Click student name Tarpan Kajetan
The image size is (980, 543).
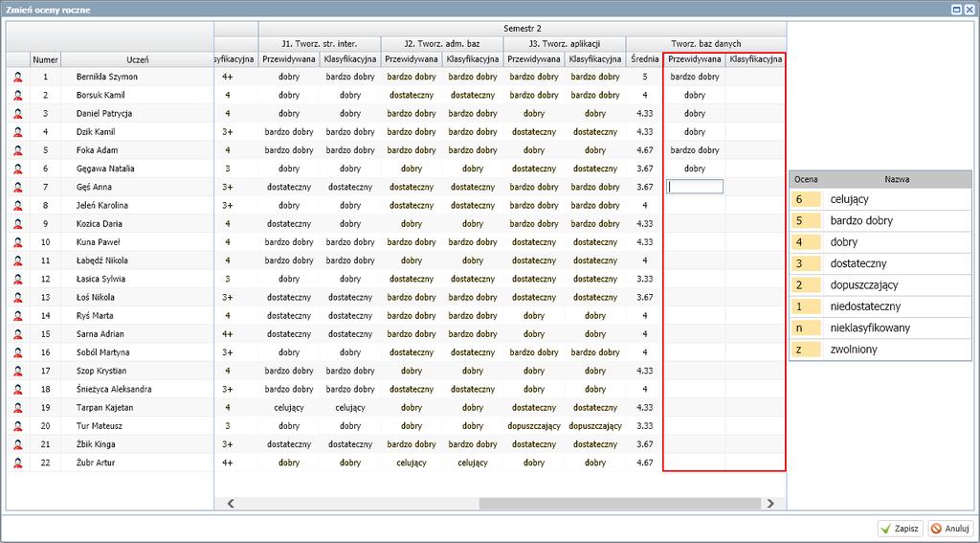pos(104,408)
